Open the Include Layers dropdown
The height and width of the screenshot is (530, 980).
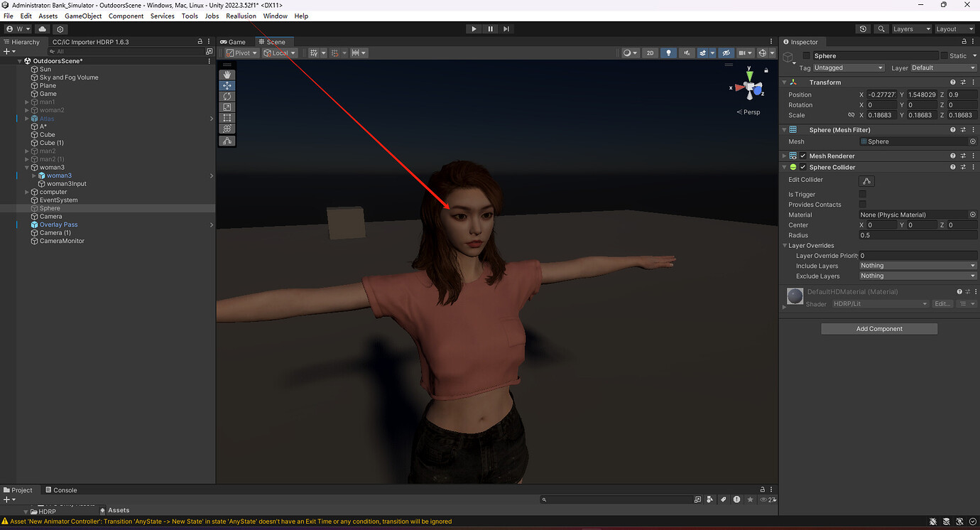917,265
